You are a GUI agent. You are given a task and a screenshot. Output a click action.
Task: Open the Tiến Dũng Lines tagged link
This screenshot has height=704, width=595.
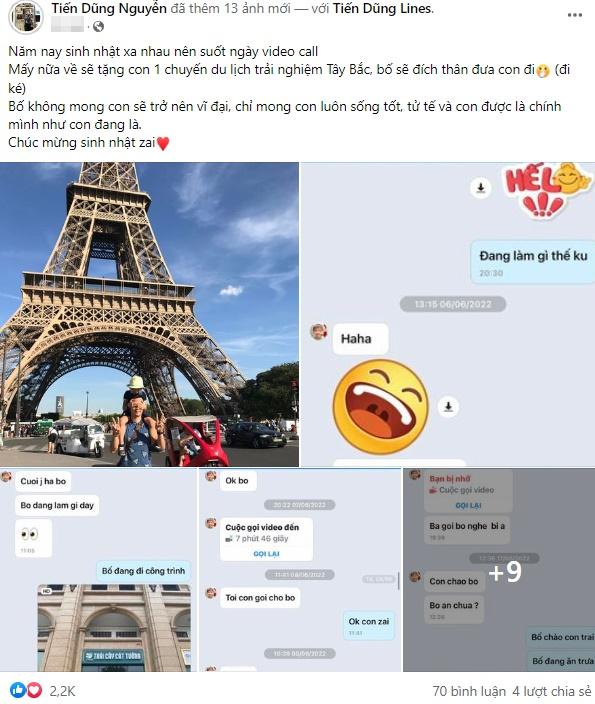[x=382, y=8]
